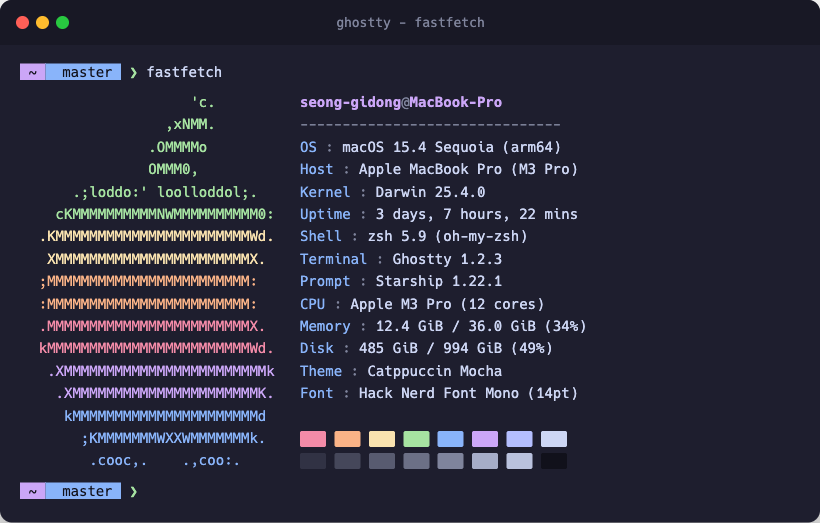Click the green prompt arrow on bottom line
Viewport: 820px width, 523px height.
[133, 492]
